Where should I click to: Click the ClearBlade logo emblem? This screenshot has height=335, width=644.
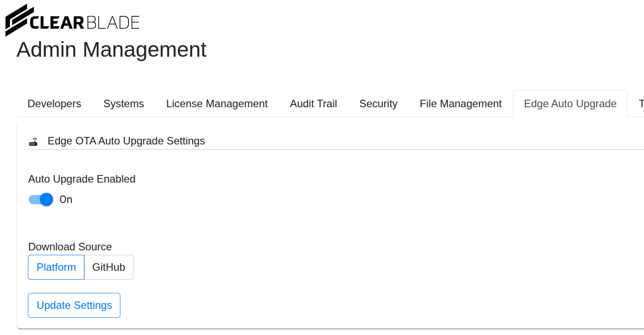coord(17,20)
